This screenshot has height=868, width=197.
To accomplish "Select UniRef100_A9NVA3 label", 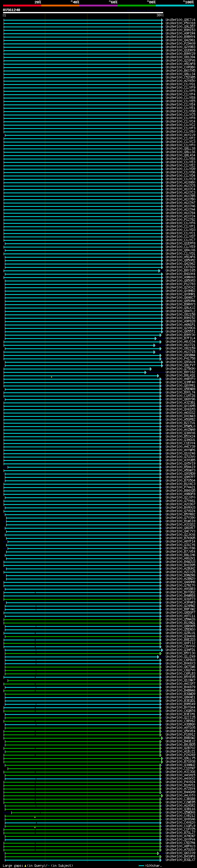I will pyautogui.click(x=180, y=277).
